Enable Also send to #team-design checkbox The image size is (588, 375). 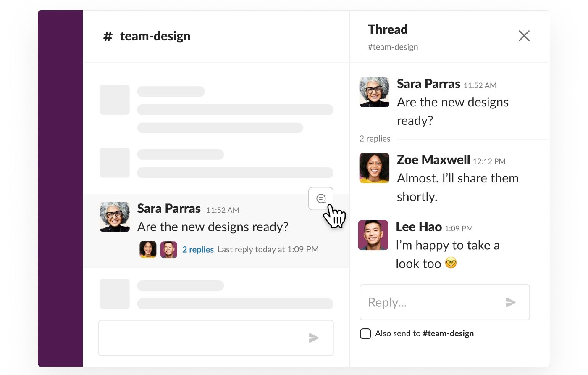point(365,334)
